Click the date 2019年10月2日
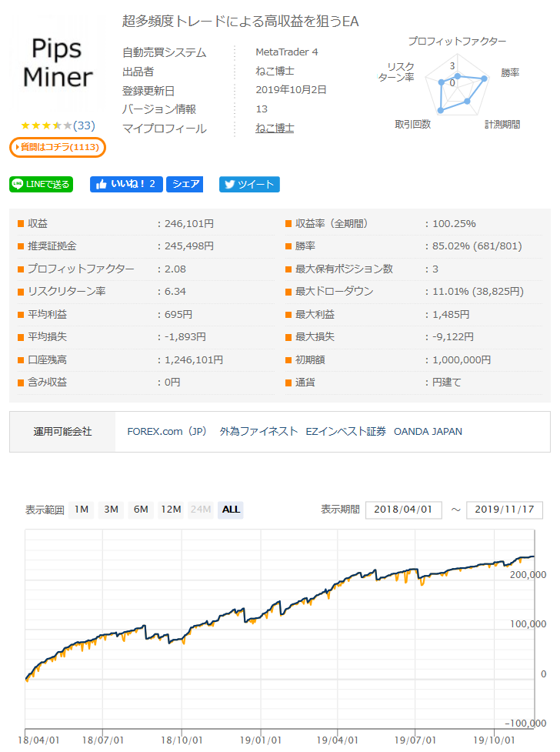560x752 pixels. [291, 90]
